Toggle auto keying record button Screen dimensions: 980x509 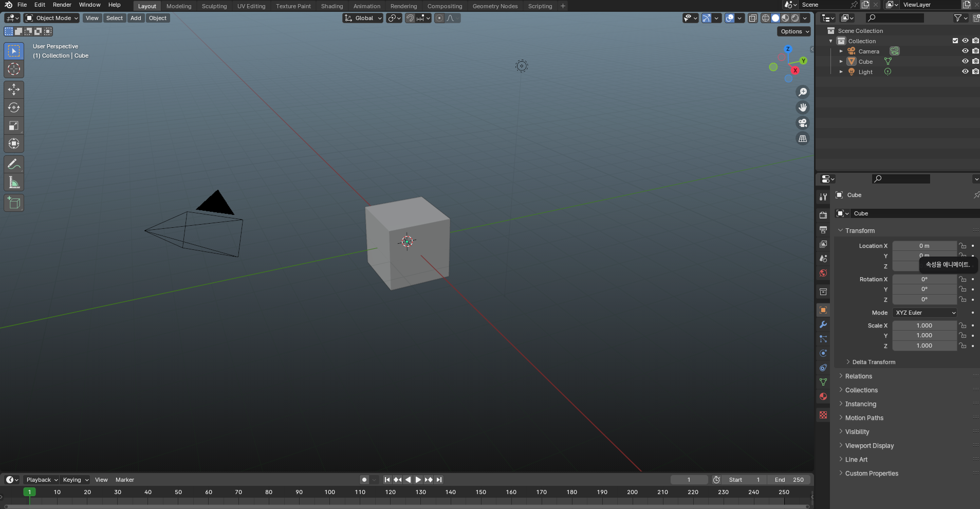364,480
